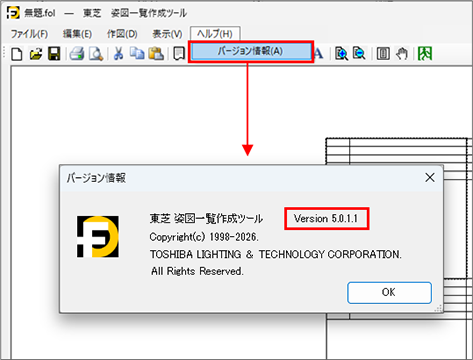Viewport: 473px width, 360px height.
Task: Click the app logo in the title bar
Action: coord(13,13)
